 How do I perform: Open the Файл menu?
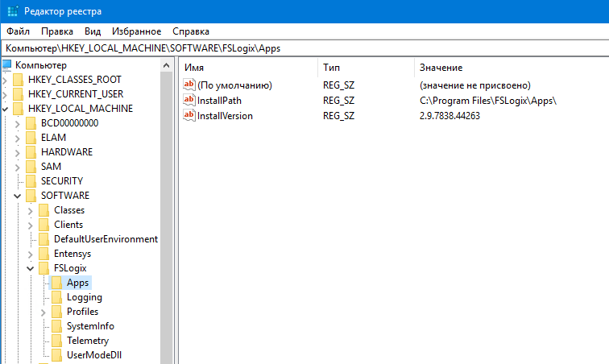[x=18, y=31]
